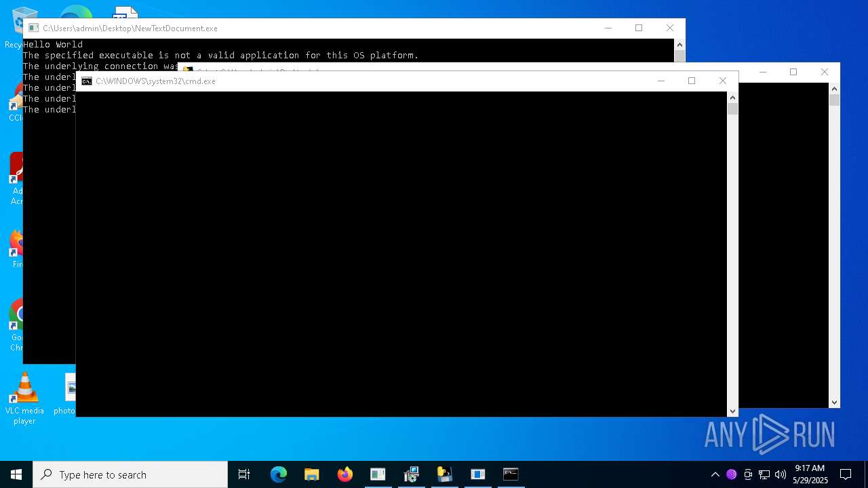Viewport: 868px width, 488px height.
Task: Click NewTextDocument.exe scrollbar up arrow
Action: click(679, 45)
